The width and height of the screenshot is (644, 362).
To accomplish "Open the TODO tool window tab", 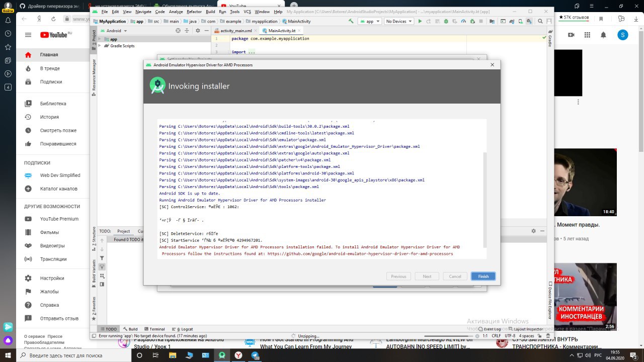I will pyautogui.click(x=108, y=329).
